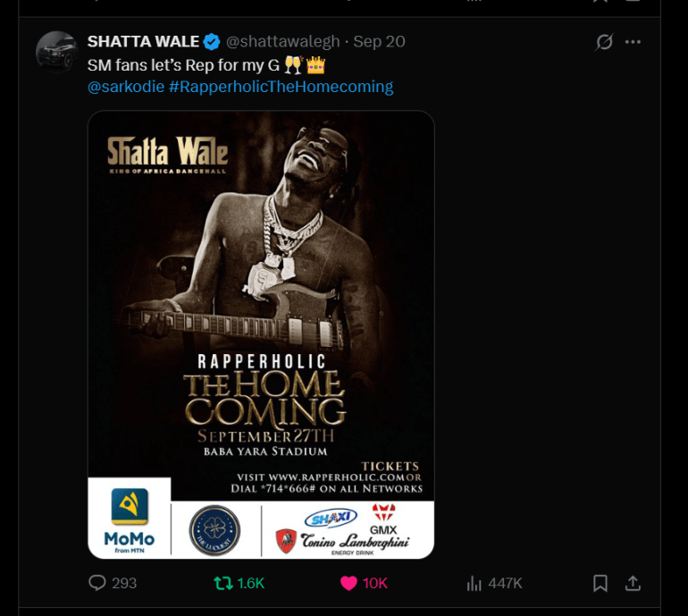Click the share upload arrow icon
This screenshot has height=616, width=688.
[633, 583]
